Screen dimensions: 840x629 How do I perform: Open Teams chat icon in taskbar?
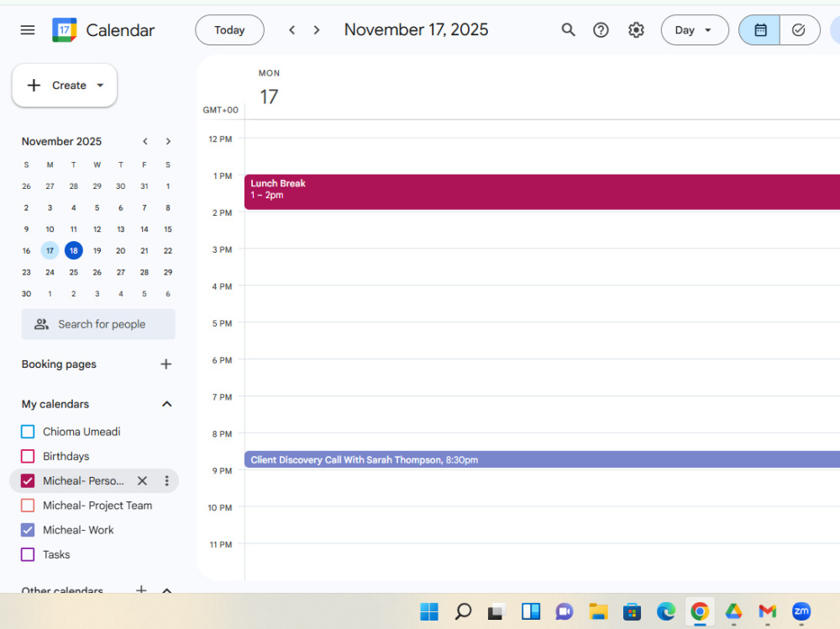(564, 611)
